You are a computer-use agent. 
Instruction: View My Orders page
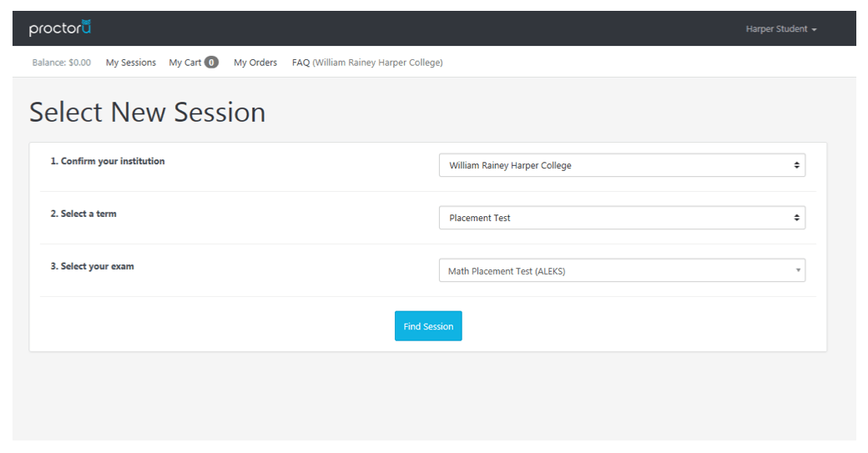[x=255, y=63]
